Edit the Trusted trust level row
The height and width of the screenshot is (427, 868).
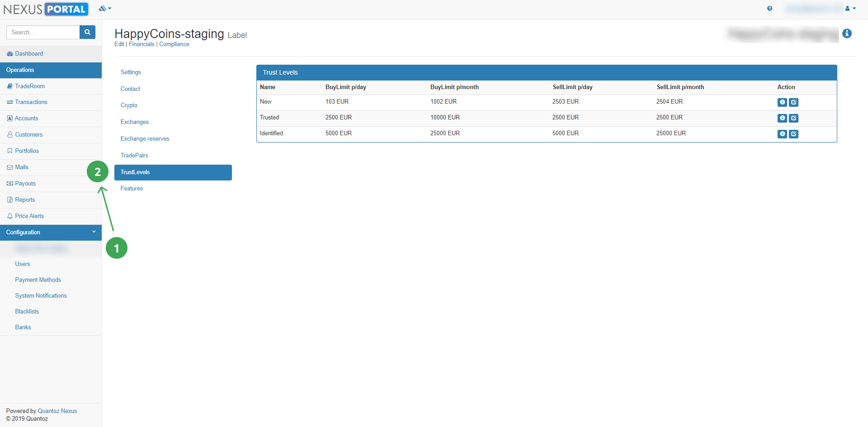793,118
